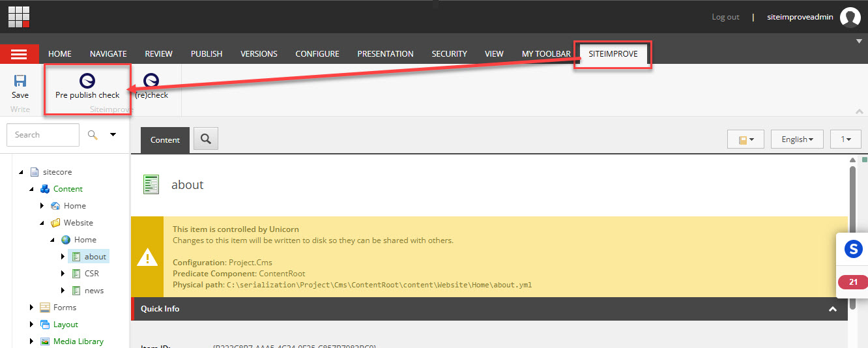Open the English language dropdown
868x348 pixels.
point(797,139)
